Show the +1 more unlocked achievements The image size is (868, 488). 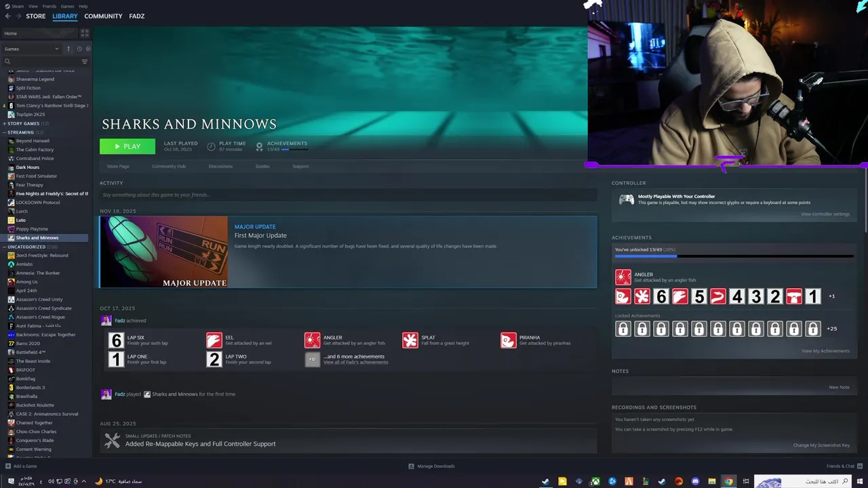tap(831, 296)
